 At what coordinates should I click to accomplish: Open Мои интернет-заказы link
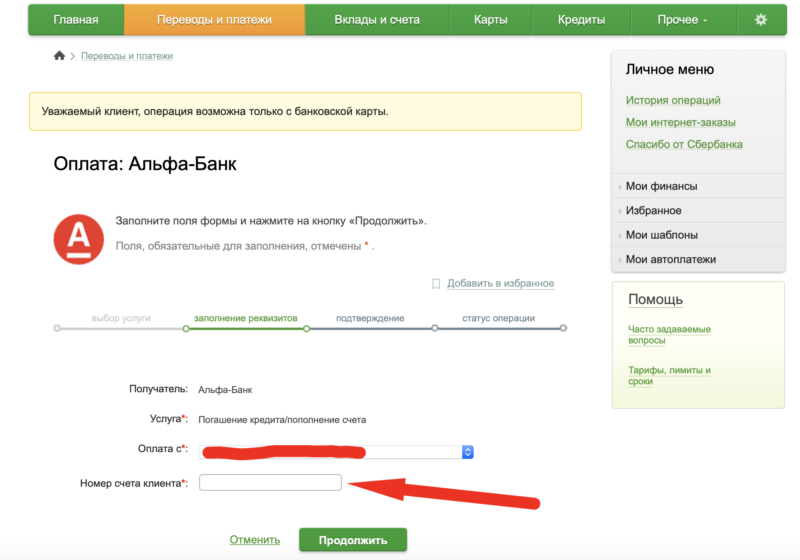[x=681, y=122]
